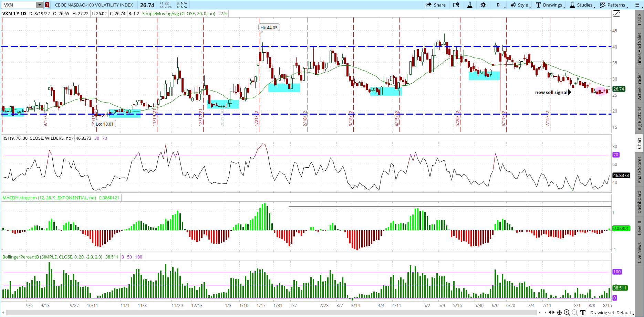Click the horizontal scrollbar left arrow
644x317 pixels.
click(x=540, y=313)
